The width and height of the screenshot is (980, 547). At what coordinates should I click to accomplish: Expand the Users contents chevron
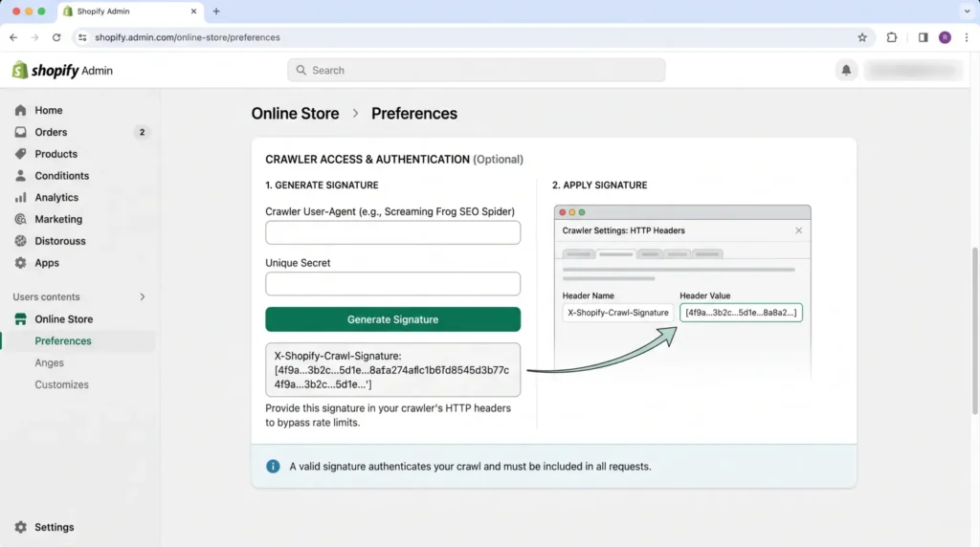(x=143, y=296)
